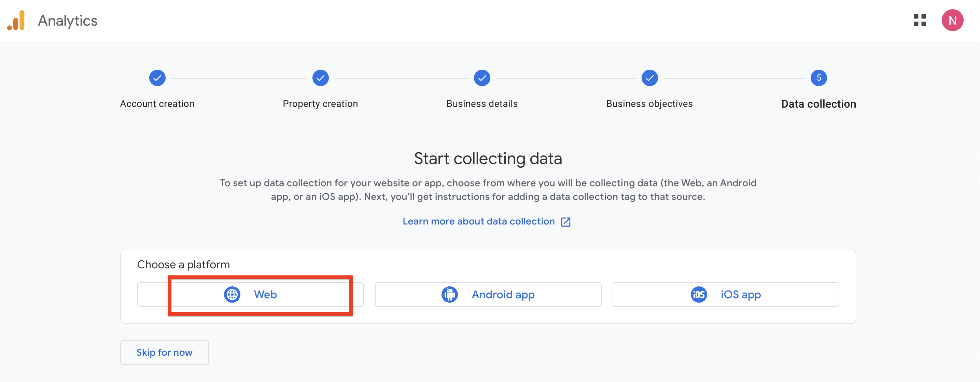Click the Android robot icon
Screen dimensions: 980x382
pyautogui.click(x=449, y=295)
